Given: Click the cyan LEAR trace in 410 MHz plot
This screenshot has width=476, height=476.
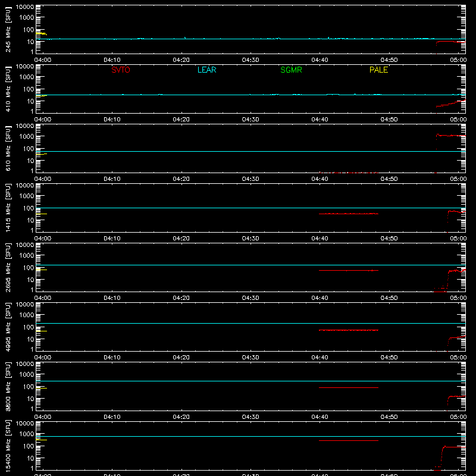Looking at the screenshot, I should [x=250, y=95].
